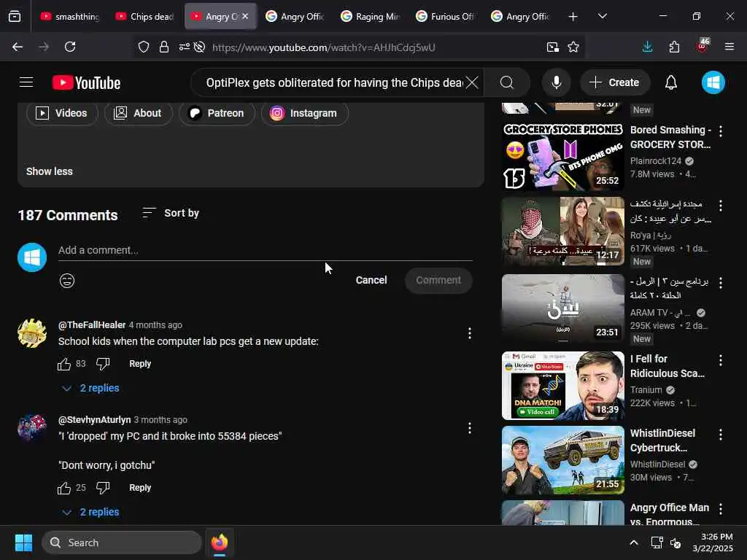Go back in browser history
Screen dimensions: 747x560
18,47
